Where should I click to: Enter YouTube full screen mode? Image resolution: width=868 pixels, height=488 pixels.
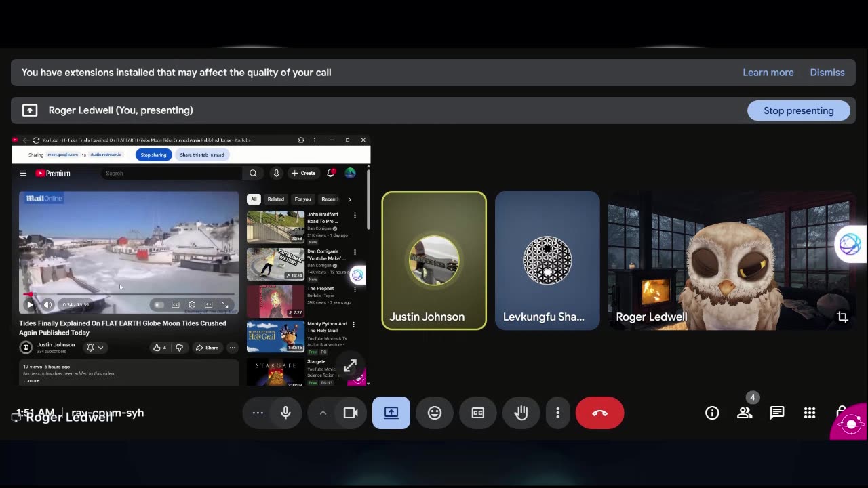pyautogui.click(x=225, y=305)
